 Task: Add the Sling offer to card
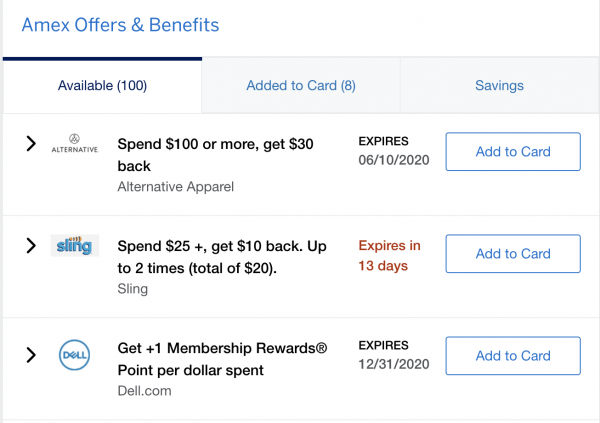(x=512, y=254)
